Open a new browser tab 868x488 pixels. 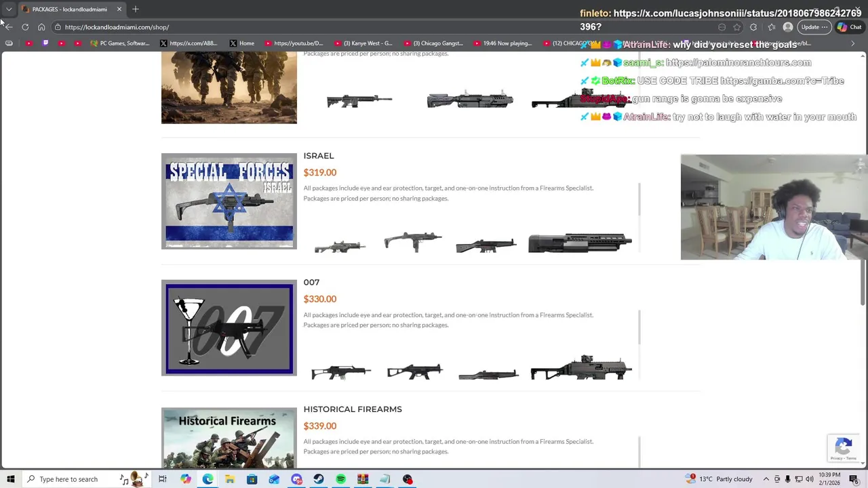[x=136, y=9]
